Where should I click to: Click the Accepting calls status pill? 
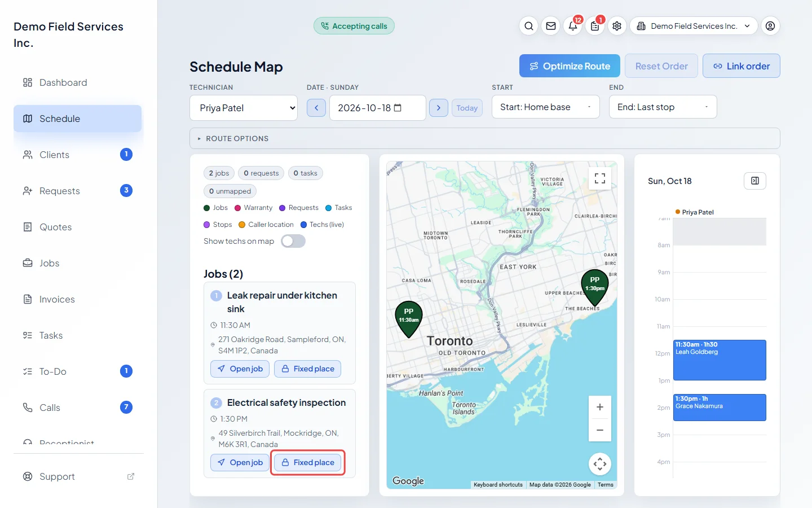click(354, 26)
